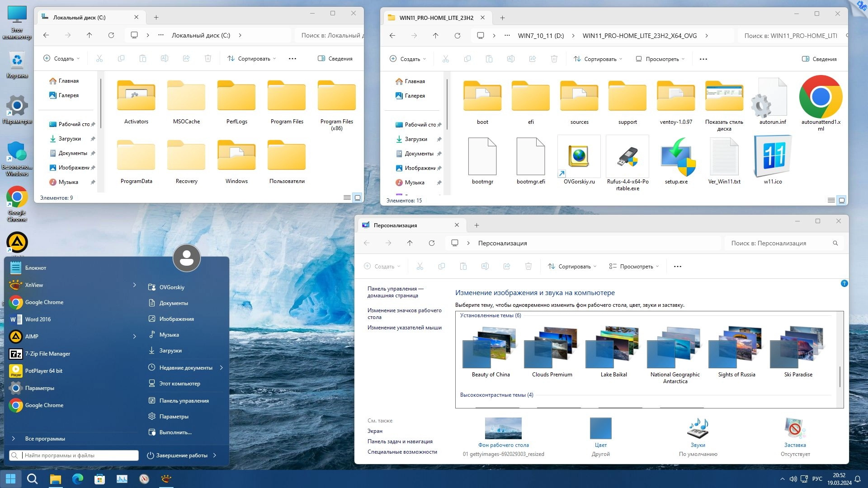
Task: Expand AIMP submenu arrow in start menu
Action: coord(134,336)
